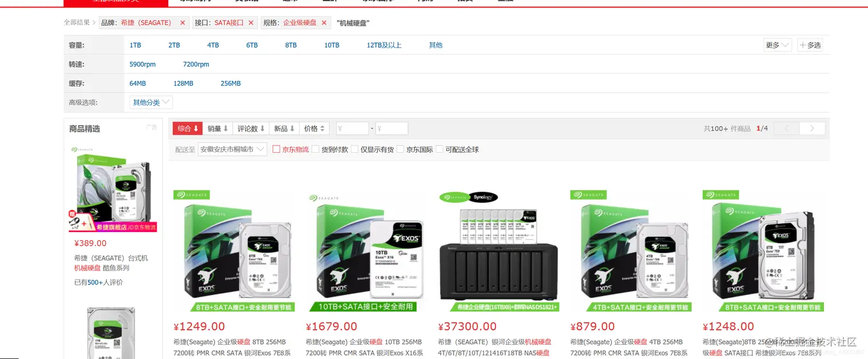
Task: Select the 综合 sort tab
Action: tap(188, 129)
